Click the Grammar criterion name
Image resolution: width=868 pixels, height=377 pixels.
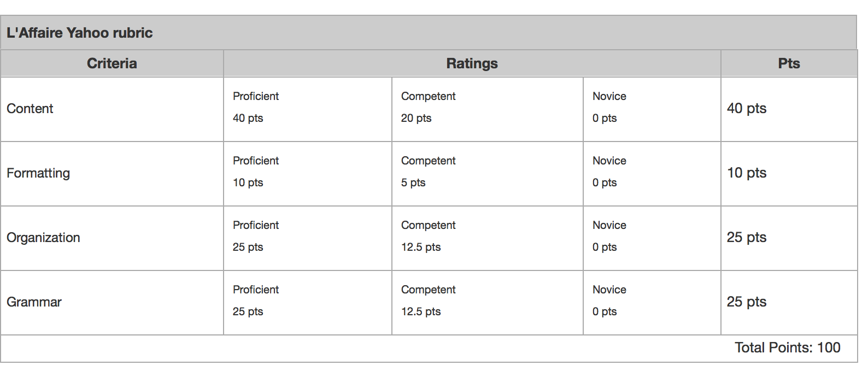[x=34, y=302]
